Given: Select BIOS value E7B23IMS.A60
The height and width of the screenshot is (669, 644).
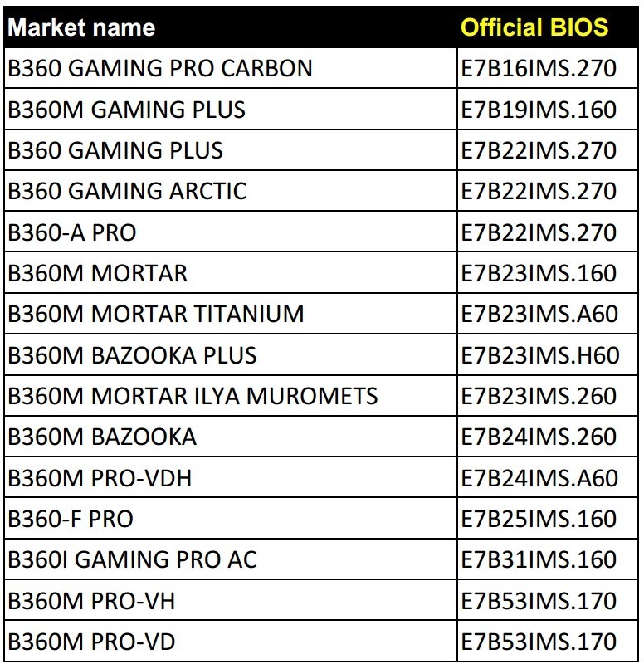Looking at the screenshot, I should point(539,314).
